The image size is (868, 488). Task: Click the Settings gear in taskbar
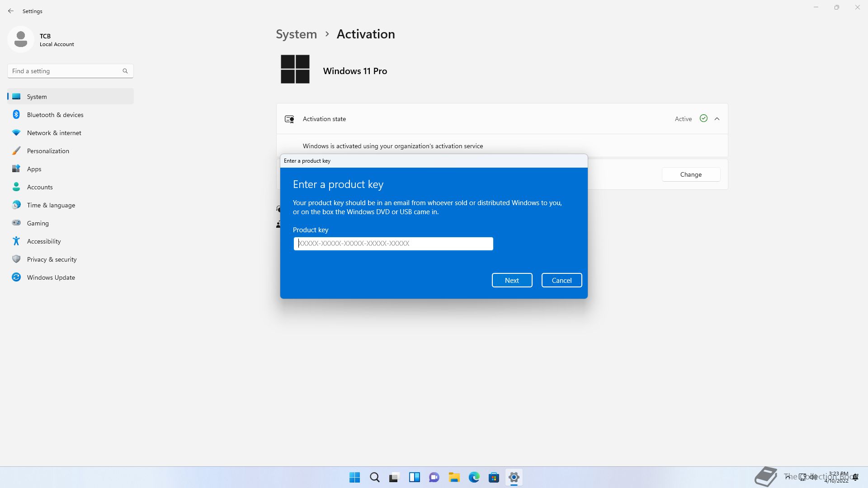tap(514, 477)
